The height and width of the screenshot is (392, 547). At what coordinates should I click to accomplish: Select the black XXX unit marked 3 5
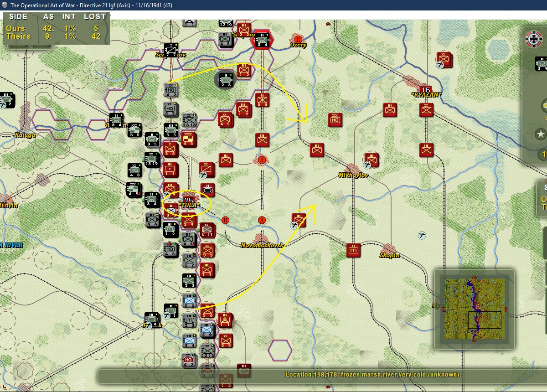134,130
